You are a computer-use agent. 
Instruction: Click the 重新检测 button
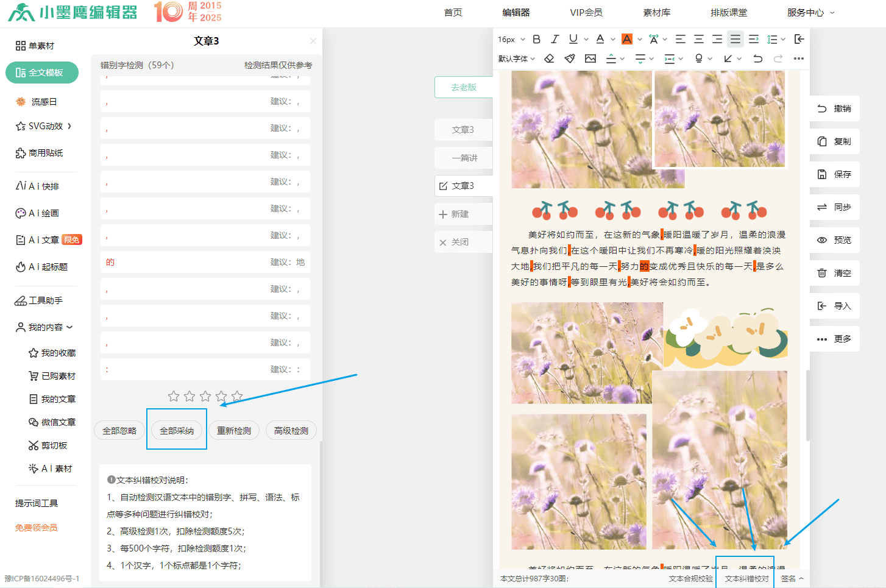(x=234, y=431)
